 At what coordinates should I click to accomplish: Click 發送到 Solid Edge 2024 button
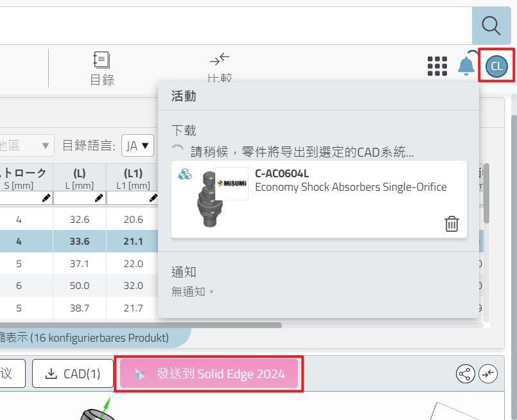point(209,374)
